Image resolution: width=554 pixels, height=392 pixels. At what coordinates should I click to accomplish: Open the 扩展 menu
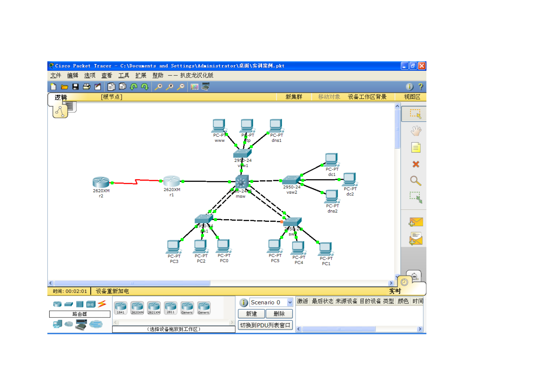pyautogui.click(x=141, y=75)
